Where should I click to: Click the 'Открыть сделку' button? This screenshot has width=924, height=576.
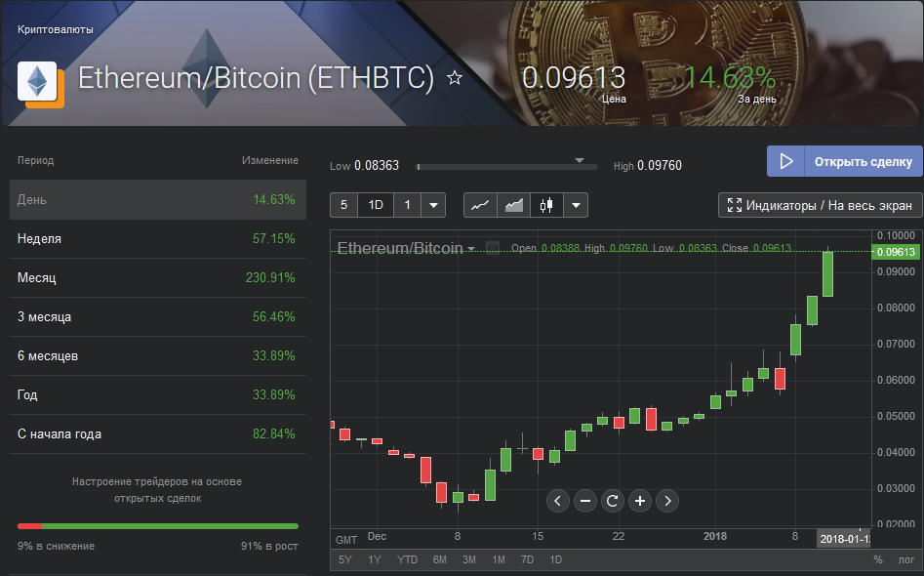844,161
